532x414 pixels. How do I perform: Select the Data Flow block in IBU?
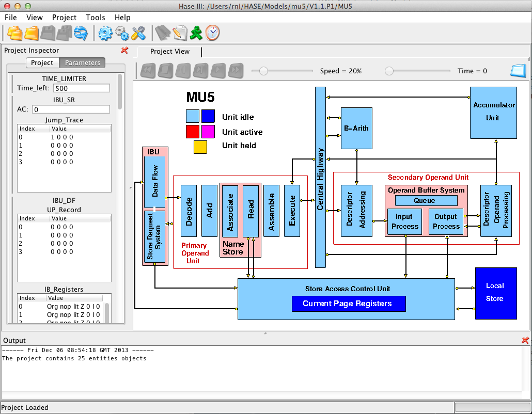point(155,182)
